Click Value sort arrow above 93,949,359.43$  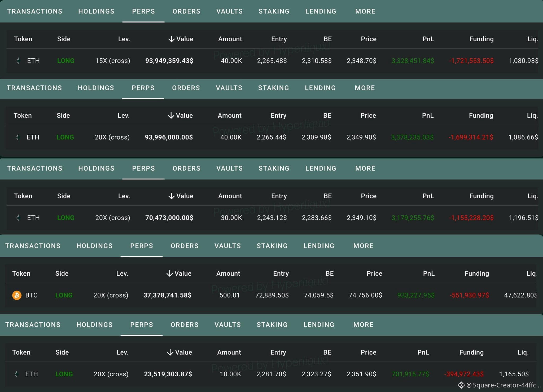(x=171, y=39)
